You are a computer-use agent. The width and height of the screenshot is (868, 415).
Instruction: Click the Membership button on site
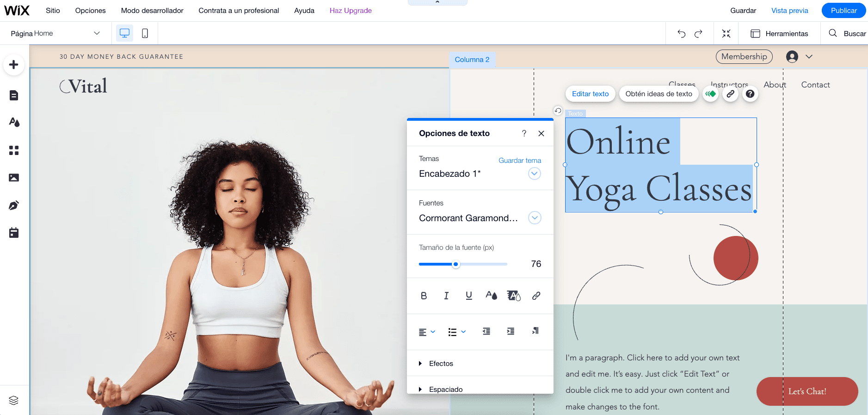(x=744, y=56)
